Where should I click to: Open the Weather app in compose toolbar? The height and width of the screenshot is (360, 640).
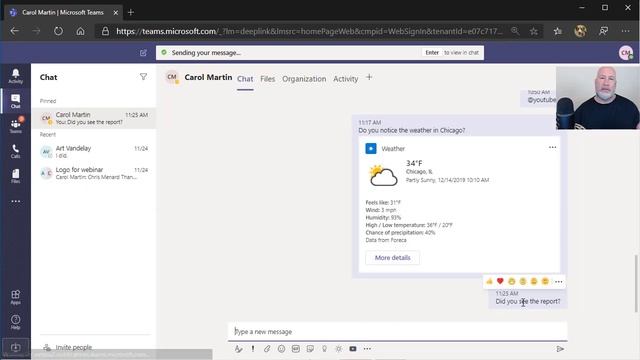pos(338,349)
